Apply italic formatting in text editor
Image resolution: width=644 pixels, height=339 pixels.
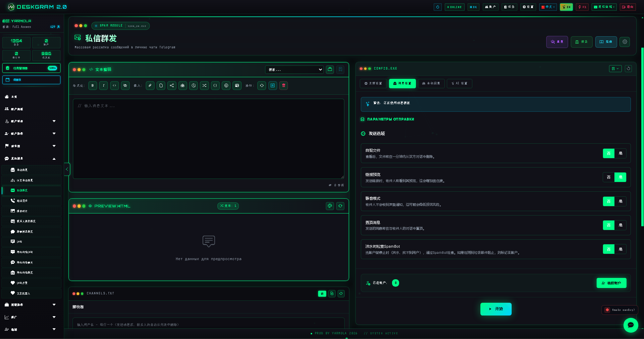click(103, 86)
